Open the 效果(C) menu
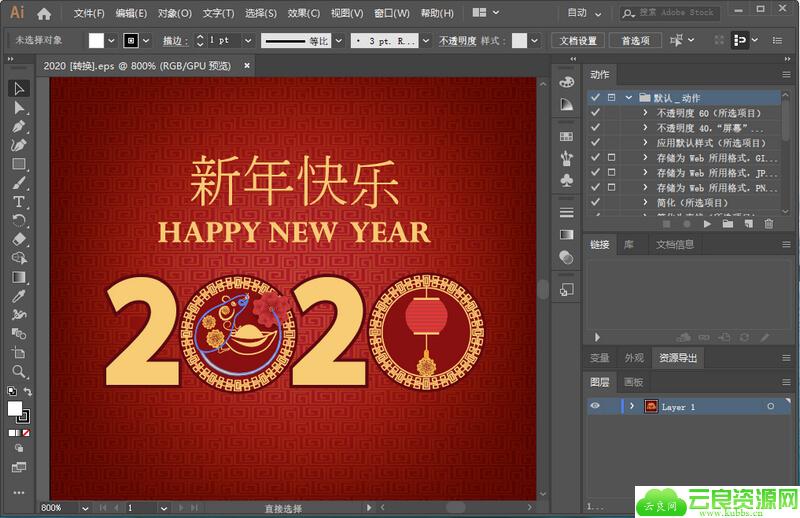The width and height of the screenshot is (800, 518). (303, 13)
